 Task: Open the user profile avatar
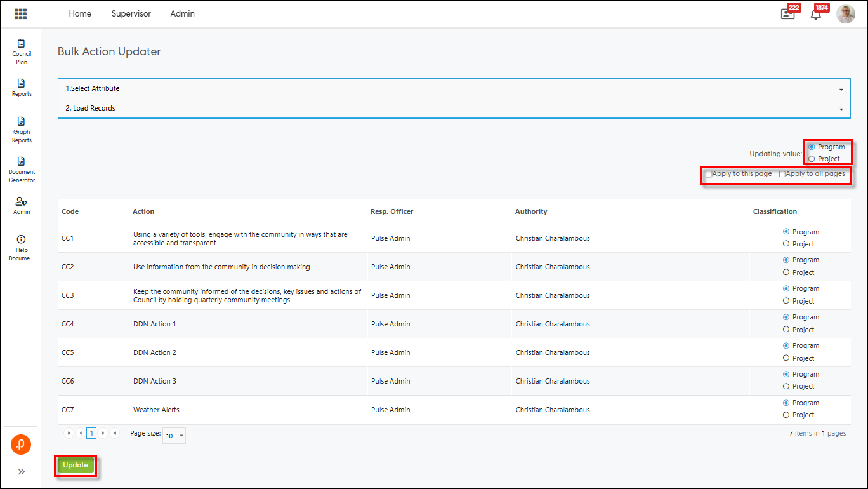pos(845,14)
